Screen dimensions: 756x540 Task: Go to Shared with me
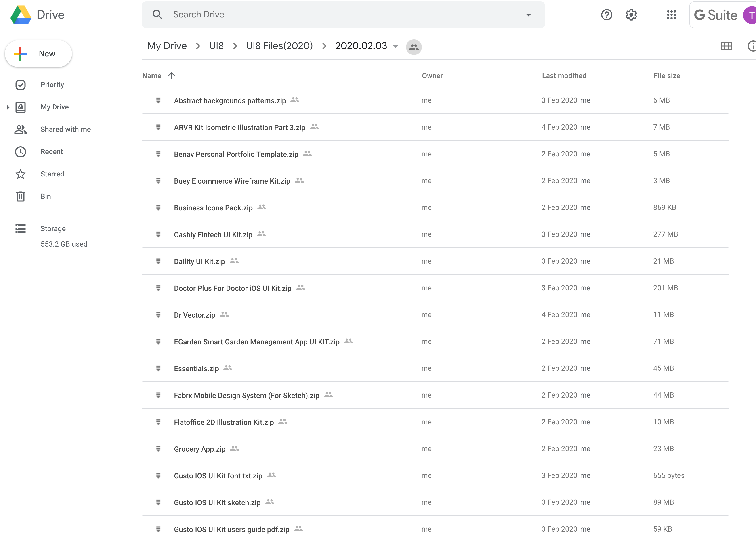point(65,129)
